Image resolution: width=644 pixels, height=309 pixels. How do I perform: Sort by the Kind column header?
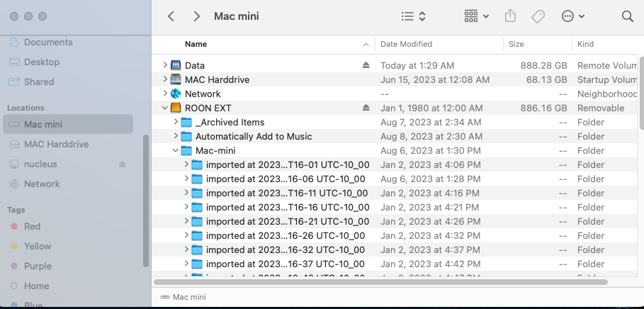[x=585, y=44]
